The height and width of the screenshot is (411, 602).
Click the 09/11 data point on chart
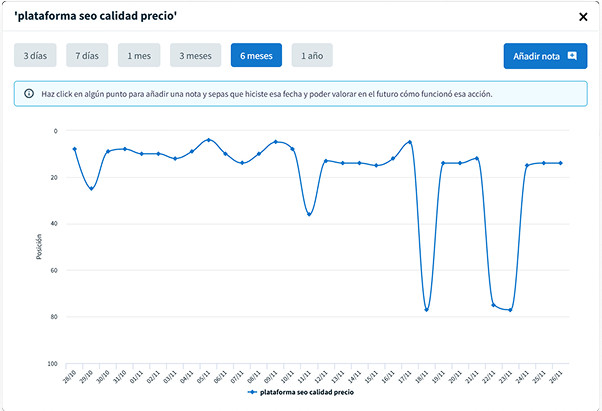[x=275, y=142]
